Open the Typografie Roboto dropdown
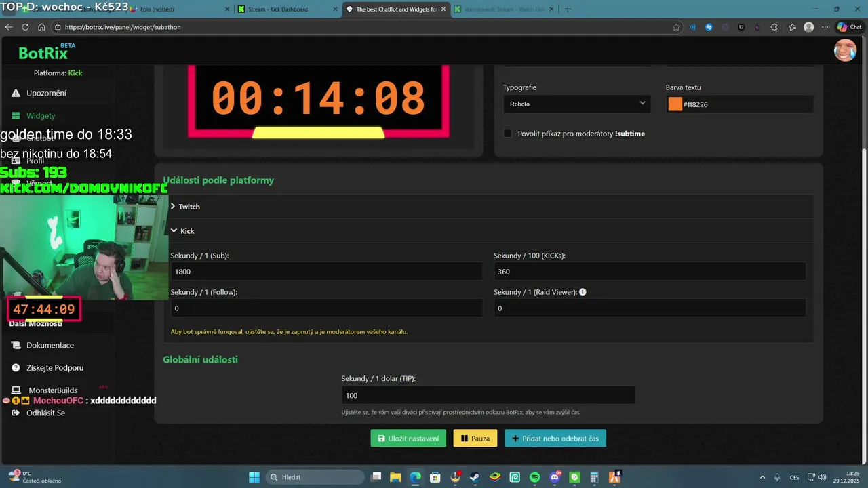 tap(576, 104)
